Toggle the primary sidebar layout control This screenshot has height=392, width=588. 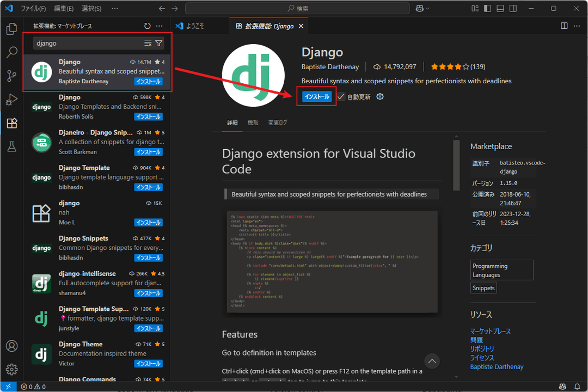tap(486, 8)
